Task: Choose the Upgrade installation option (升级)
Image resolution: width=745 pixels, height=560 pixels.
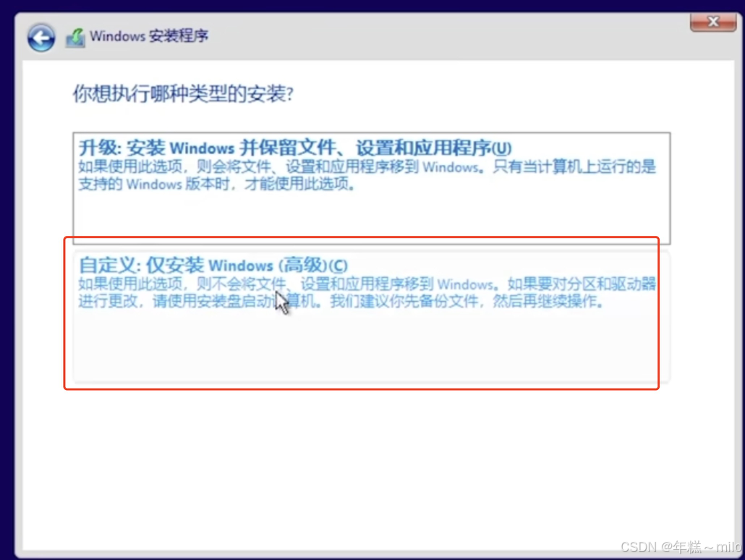Action: tap(372, 188)
